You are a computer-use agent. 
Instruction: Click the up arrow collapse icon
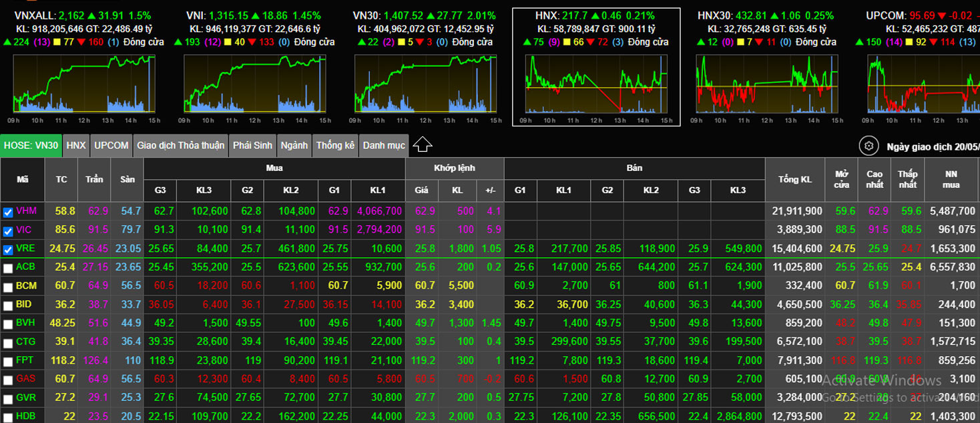coord(423,145)
